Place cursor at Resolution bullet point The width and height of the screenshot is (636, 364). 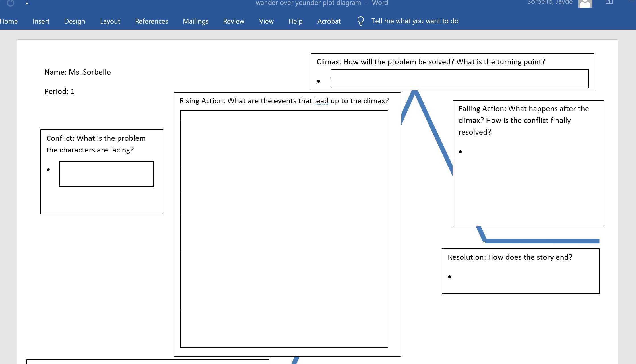pyautogui.click(x=459, y=277)
